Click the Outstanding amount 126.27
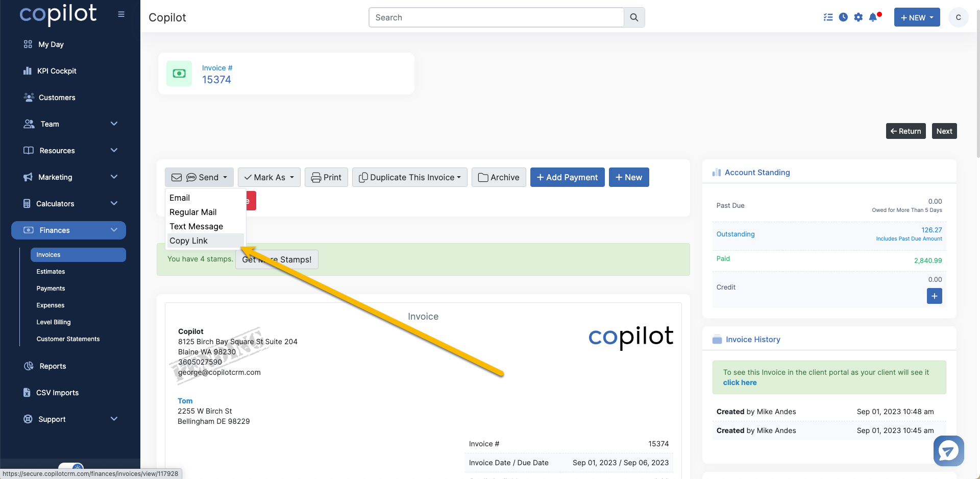 coord(932,230)
